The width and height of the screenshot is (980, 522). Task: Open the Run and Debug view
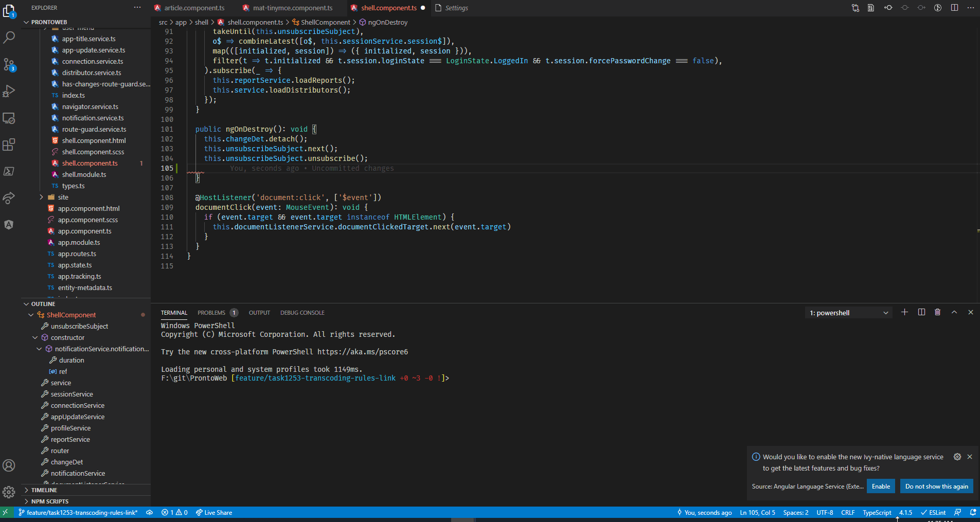pos(9,91)
